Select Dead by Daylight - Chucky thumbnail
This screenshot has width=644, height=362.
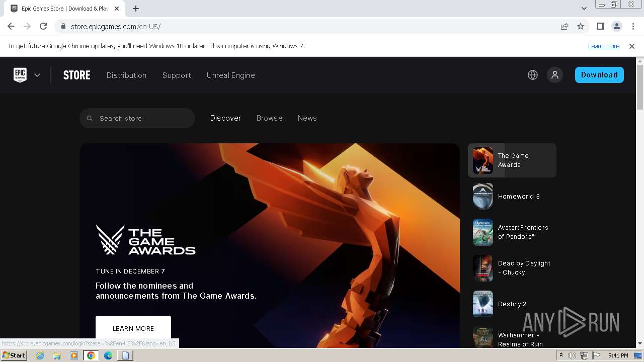tap(482, 268)
